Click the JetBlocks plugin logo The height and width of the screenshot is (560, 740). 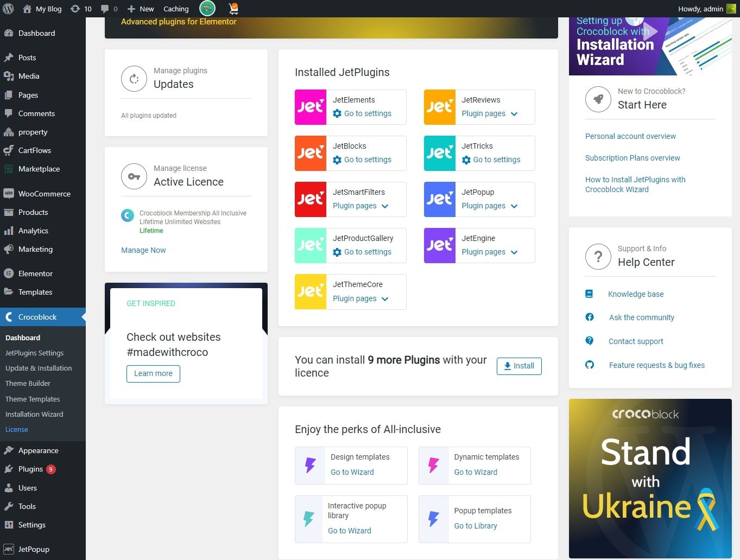[x=311, y=154]
